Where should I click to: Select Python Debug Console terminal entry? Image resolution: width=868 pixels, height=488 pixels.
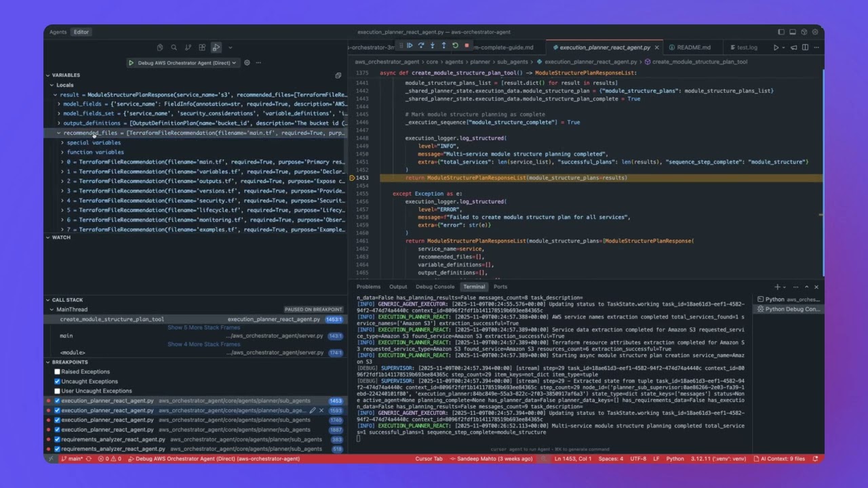pyautogui.click(x=789, y=309)
